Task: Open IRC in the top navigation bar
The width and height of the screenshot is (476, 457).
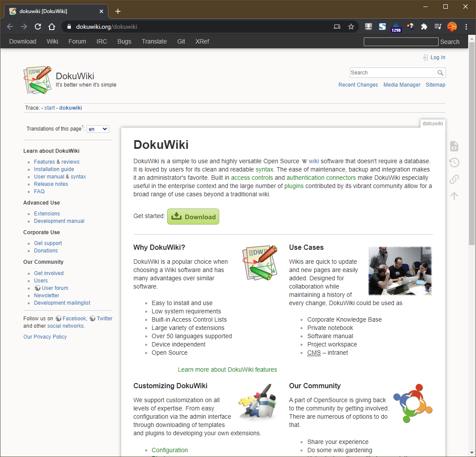Action: coord(102,41)
